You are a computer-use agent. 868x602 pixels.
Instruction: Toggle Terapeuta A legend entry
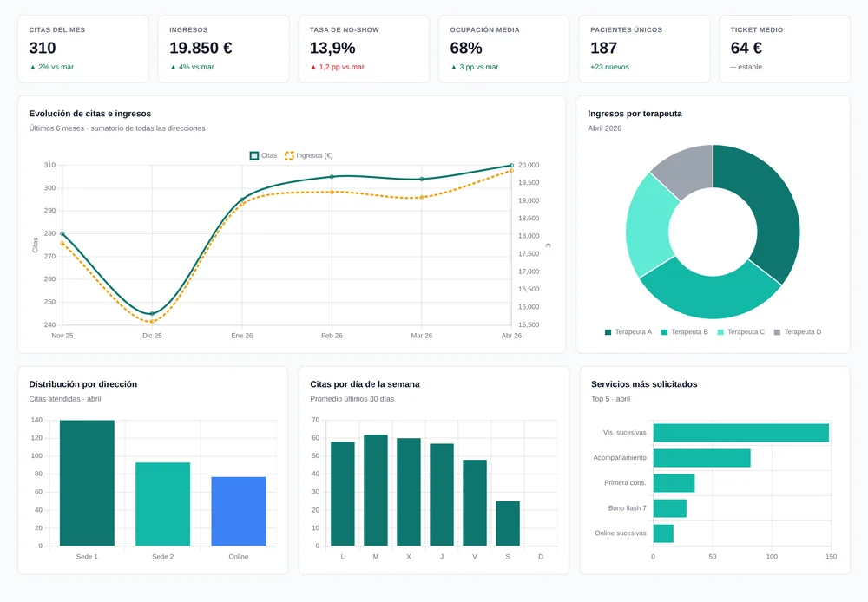click(x=628, y=332)
